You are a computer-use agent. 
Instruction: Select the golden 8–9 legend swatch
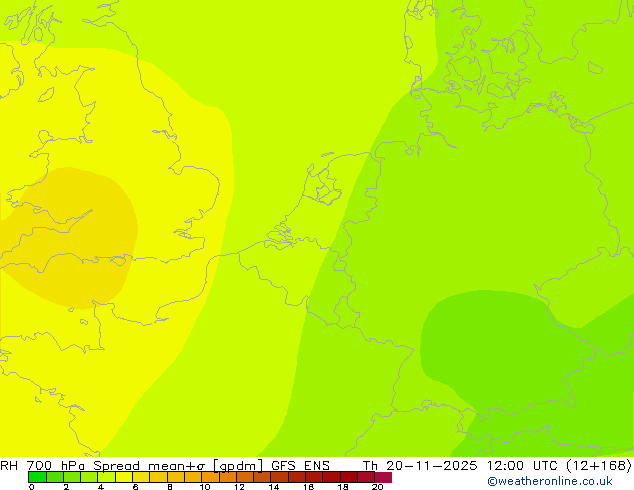click(x=175, y=477)
